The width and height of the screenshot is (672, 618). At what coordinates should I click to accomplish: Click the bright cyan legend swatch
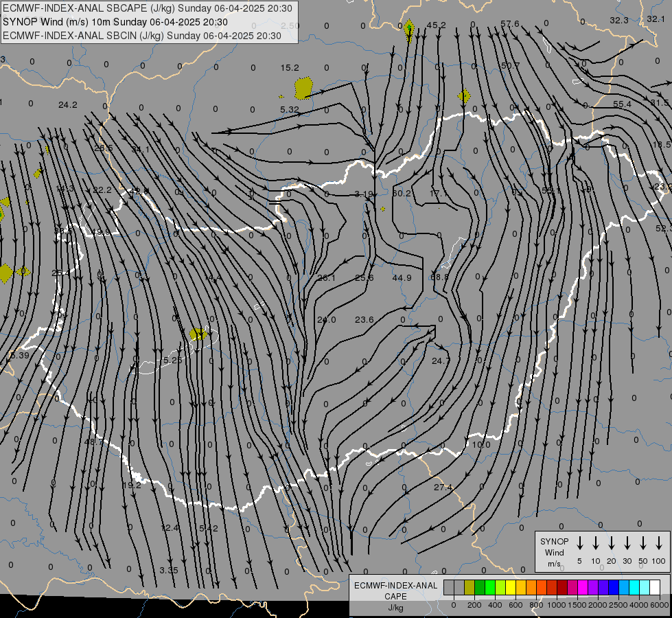coord(634,587)
